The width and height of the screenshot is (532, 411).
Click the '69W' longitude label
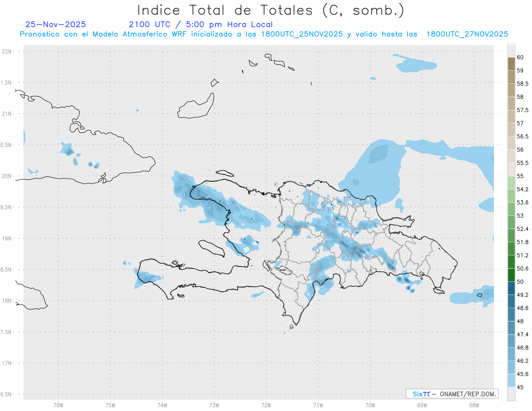(x=422, y=405)
